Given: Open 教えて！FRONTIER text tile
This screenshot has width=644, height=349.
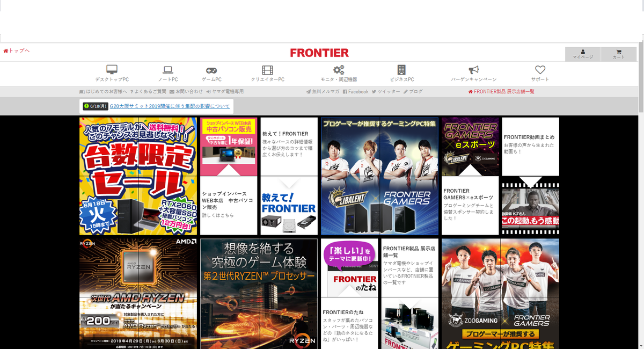Looking at the screenshot, I should click(289, 147).
